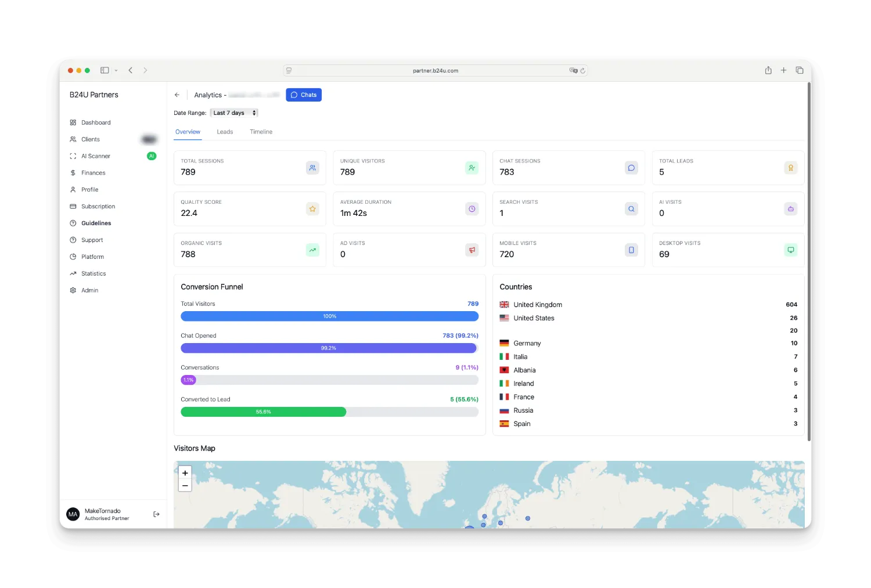Reload the page in address bar
871x588 pixels.
click(x=582, y=71)
